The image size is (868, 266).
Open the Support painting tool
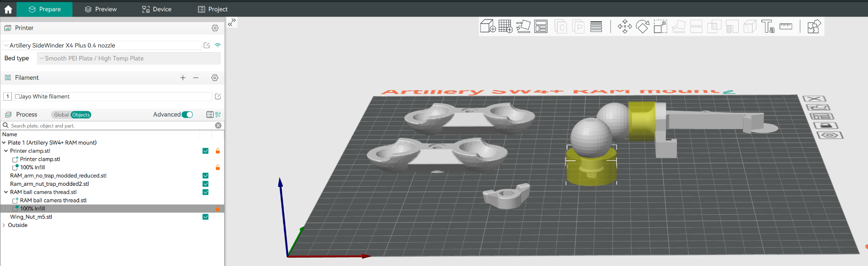coord(732,26)
